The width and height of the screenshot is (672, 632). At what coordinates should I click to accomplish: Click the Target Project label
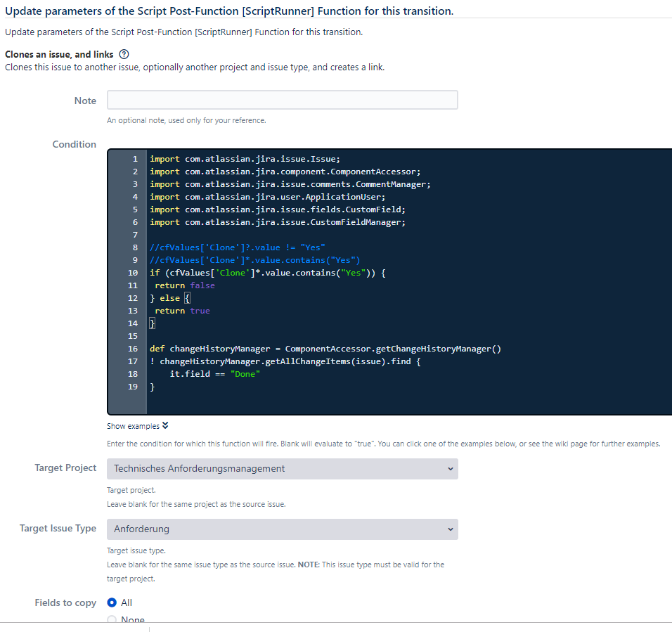[x=65, y=468]
